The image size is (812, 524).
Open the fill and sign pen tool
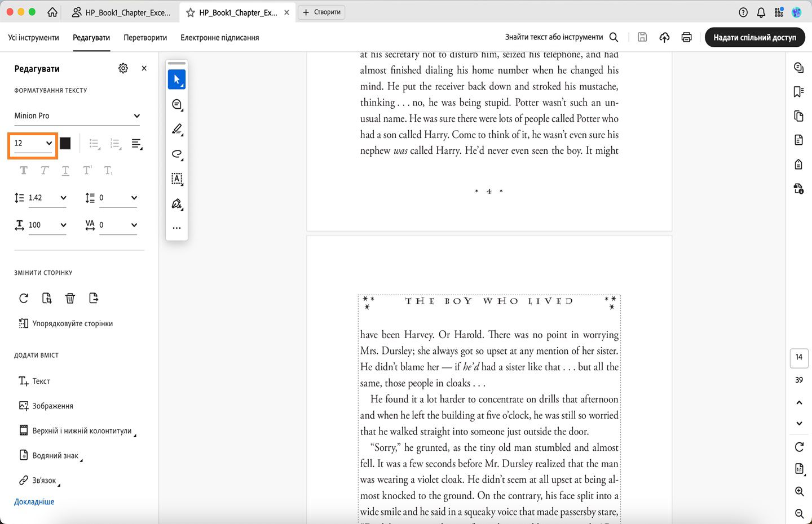point(176,203)
